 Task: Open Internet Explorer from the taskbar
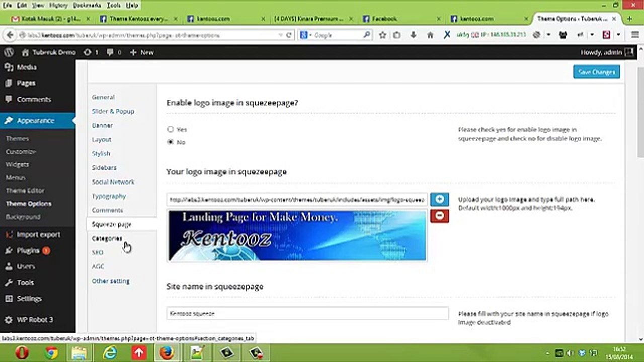click(x=109, y=353)
